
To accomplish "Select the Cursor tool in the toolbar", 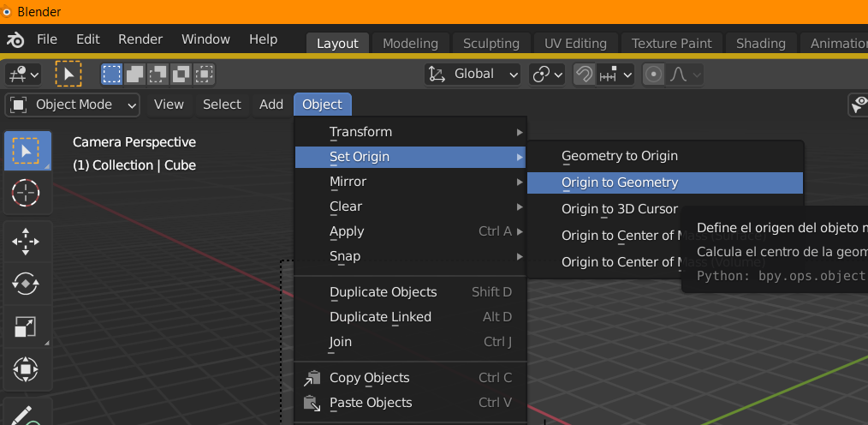I will click(26, 192).
